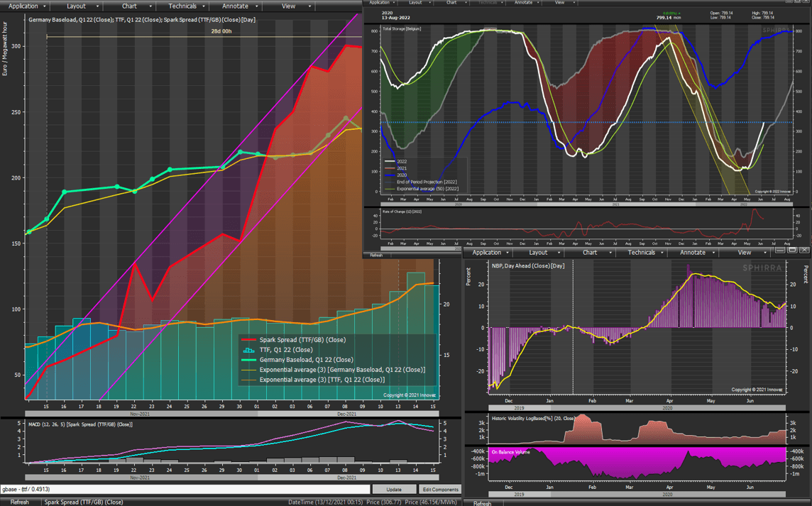Click the 2022 white line legend swatch

[x=390, y=162]
